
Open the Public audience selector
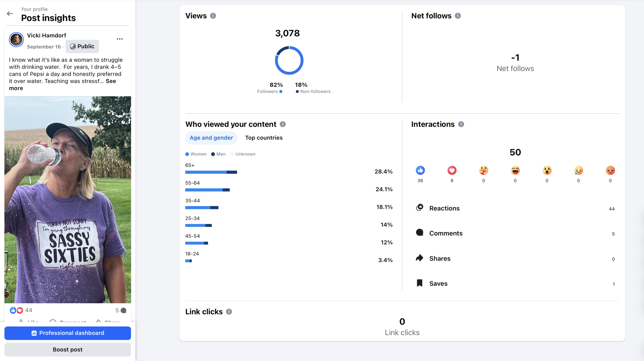82,47
